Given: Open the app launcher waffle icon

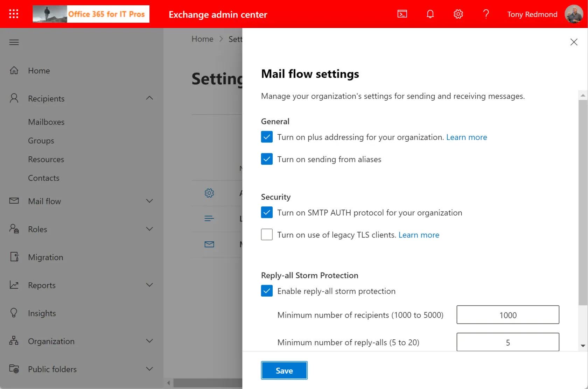Looking at the screenshot, I should click(x=14, y=14).
